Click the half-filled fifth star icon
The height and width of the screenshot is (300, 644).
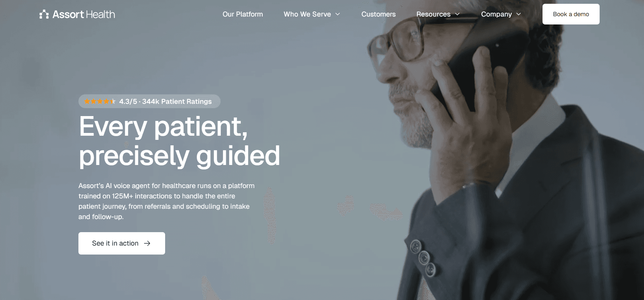113,101
